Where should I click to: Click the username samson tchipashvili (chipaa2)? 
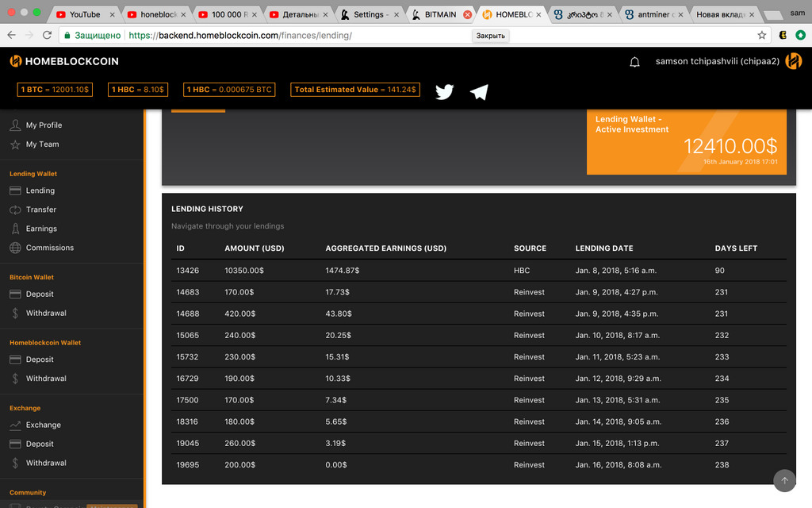coord(717,61)
